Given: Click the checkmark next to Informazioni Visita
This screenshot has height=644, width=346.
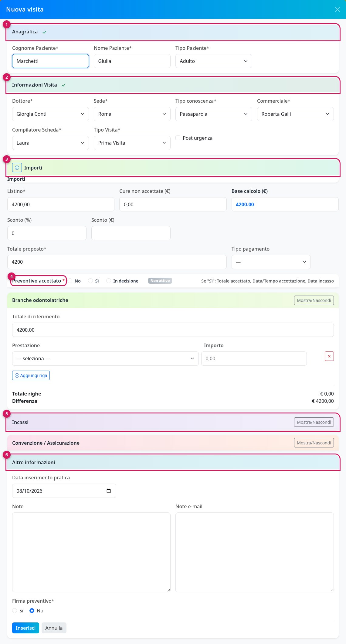Looking at the screenshot, I should [x=64, y=85].
